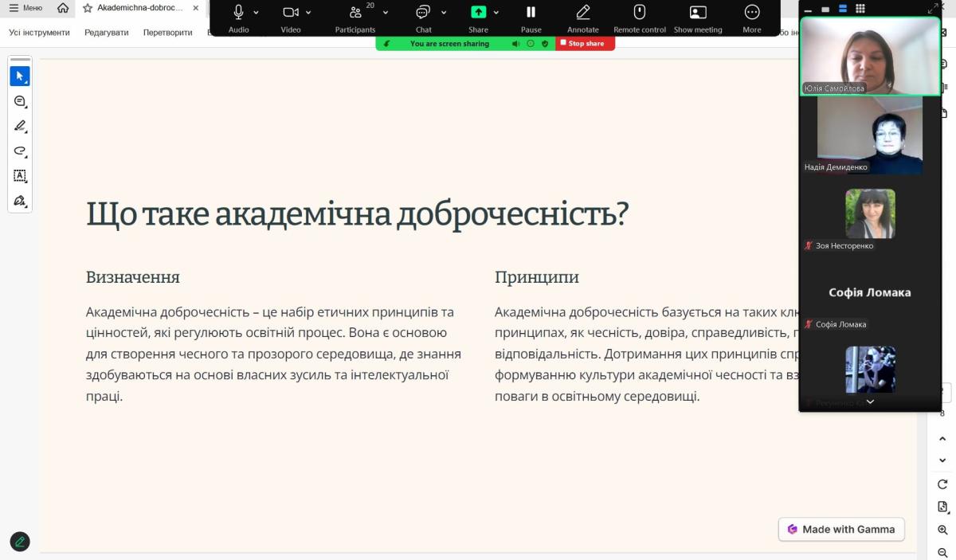This screenshot has width=956, height=560.
Task: Select Юлія Самойлова's video thumbnail
Action: coord(870,56)
